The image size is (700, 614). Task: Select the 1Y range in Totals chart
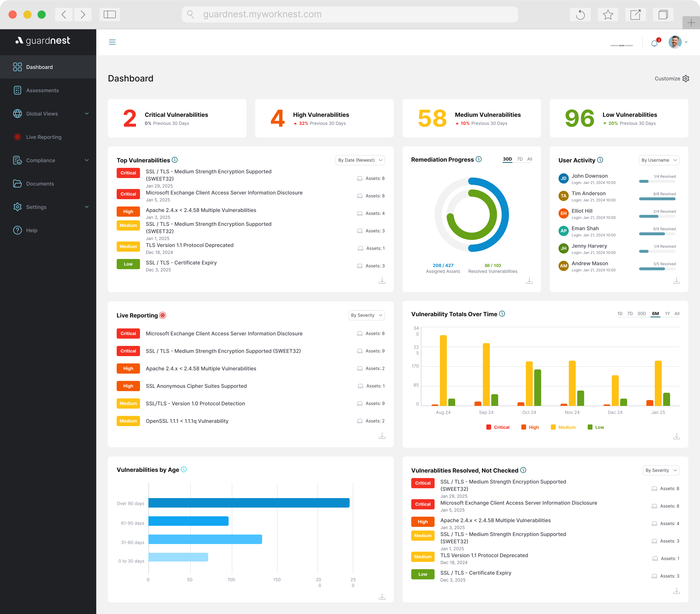tap(667, 314)
